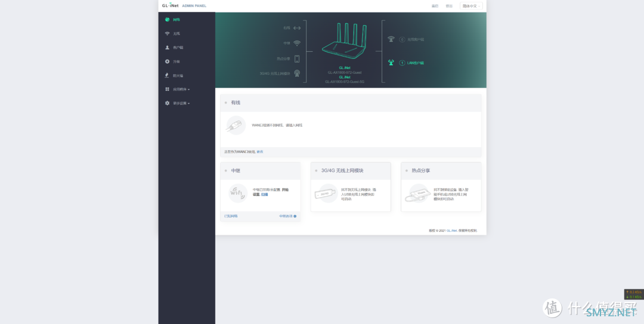Click the flame icon for 防火墙 firewall
This screenshot has width=644, height=324.
click(x=167, y=76)
